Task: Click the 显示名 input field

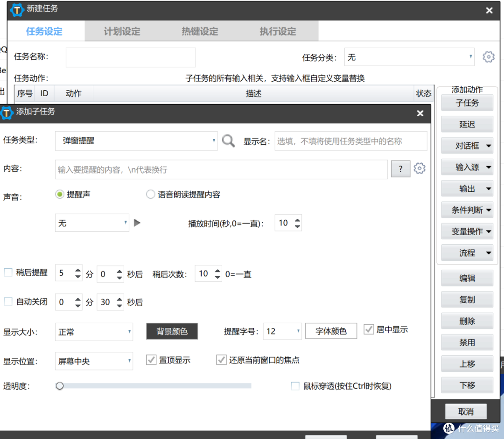Action: pos(351,141)
